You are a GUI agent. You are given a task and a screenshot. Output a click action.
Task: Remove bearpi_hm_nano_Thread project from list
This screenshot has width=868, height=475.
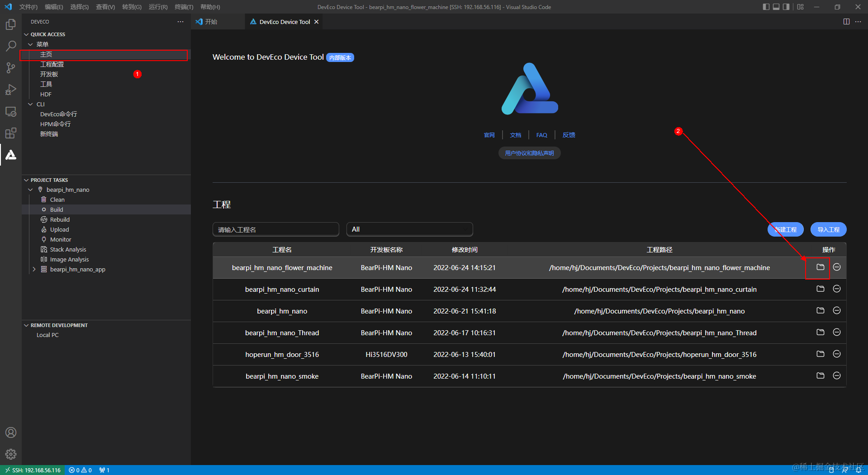click(x=837, y=332)
